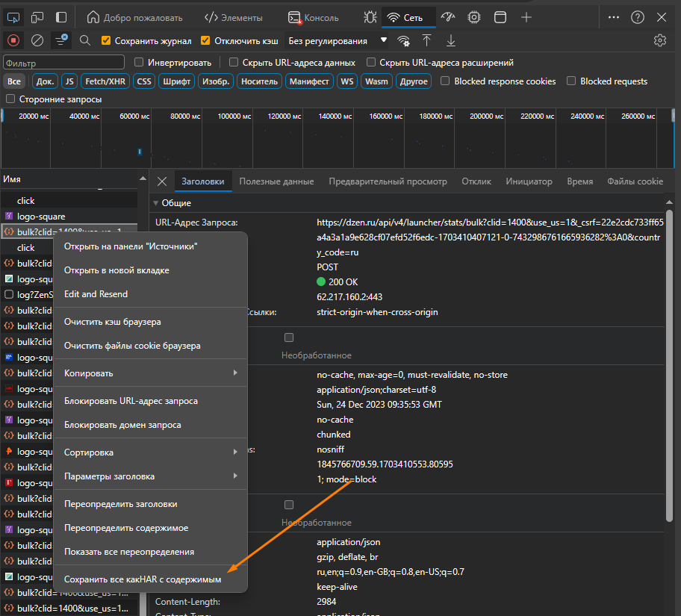Viewport: 681px width, 616px height.
Task: Click the toggle sidebar panel icon
Action: tap(61, 17)
